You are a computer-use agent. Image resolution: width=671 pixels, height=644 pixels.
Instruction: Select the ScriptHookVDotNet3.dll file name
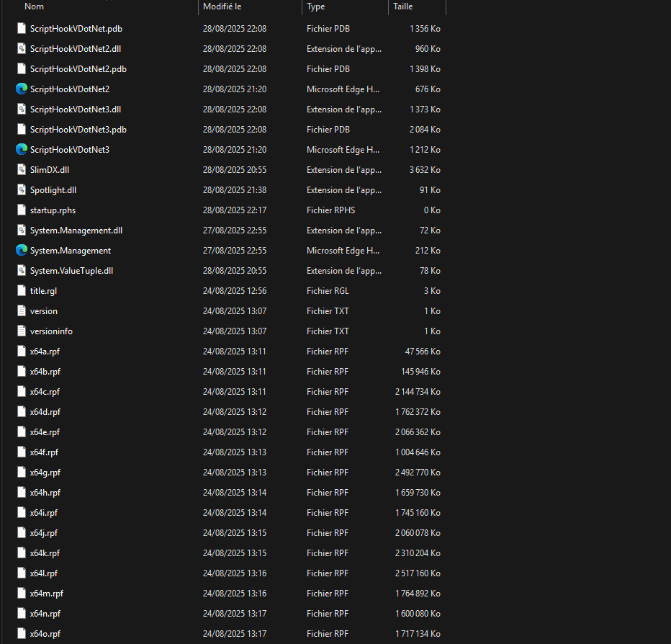tap(76, 109)
